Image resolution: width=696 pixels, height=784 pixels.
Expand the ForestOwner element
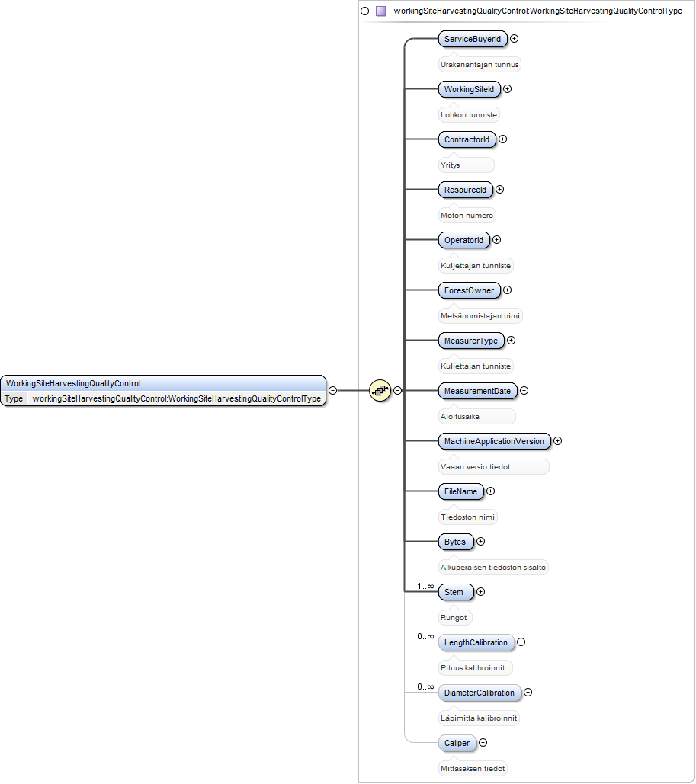click(508, 290)
